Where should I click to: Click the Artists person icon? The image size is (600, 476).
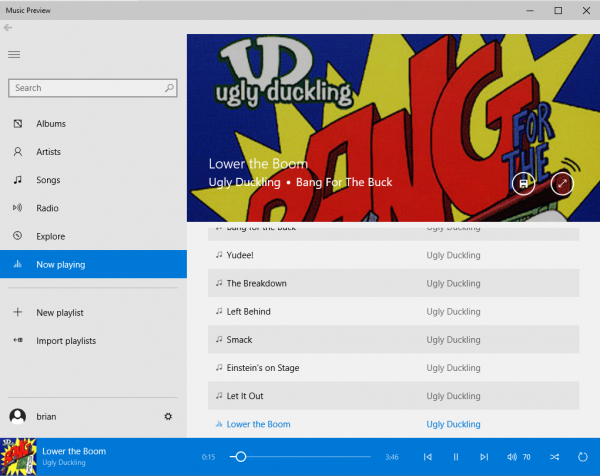18,152
